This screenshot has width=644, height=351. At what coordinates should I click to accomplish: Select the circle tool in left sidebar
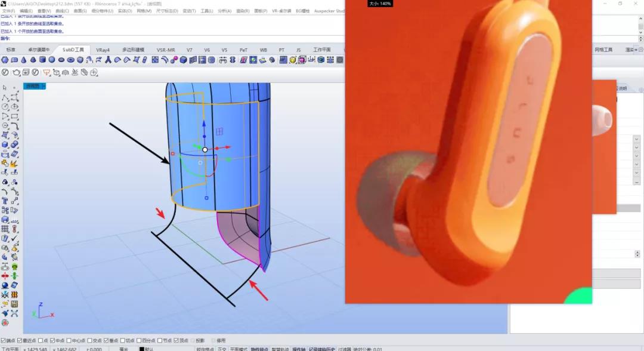tap(5, 107)
